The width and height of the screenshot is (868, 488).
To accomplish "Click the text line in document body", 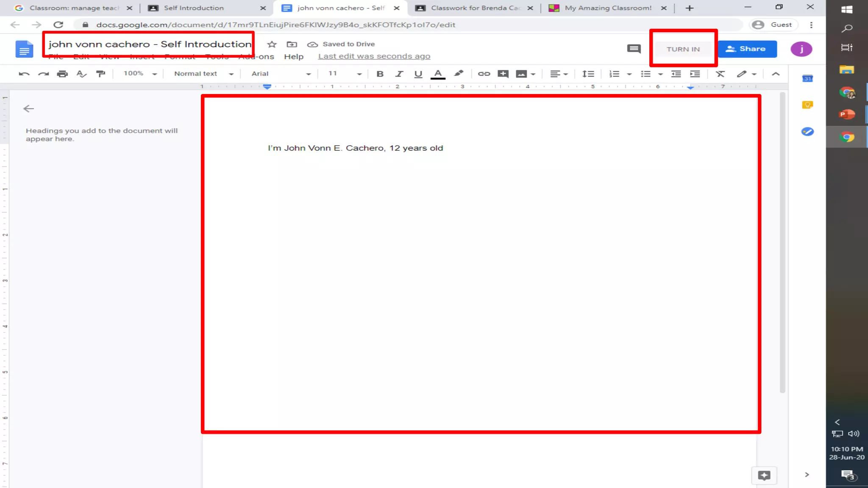I will tap(355, 148).
